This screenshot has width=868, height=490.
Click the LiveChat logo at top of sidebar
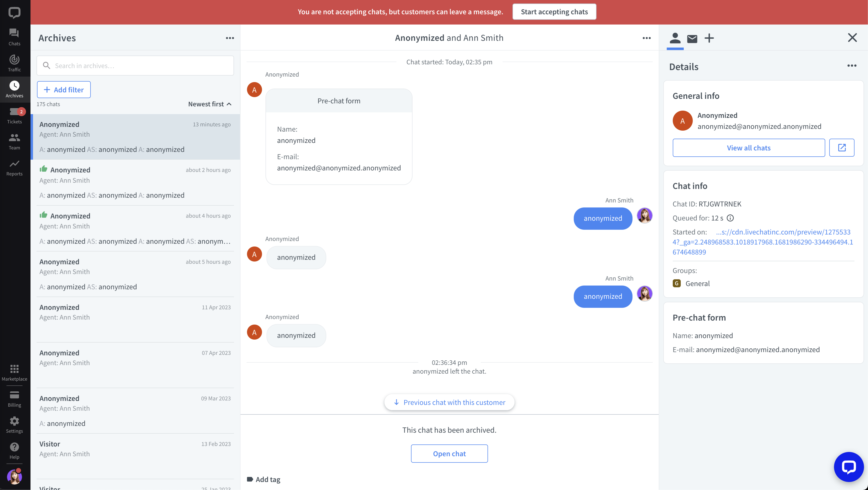click(x=14, y=13)
